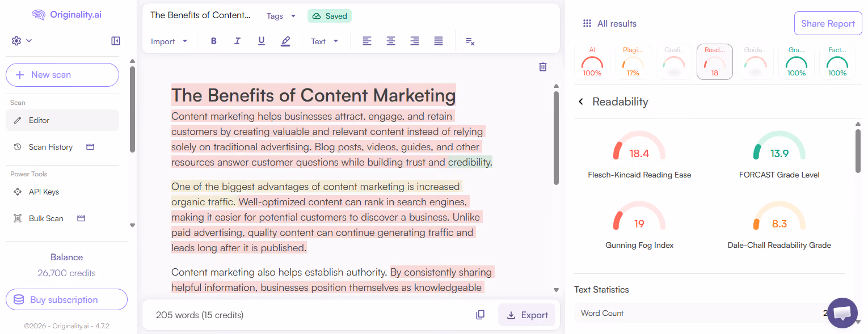Start a New scan
Viewport: 868px width, 334px height.
tap(62, 75)
